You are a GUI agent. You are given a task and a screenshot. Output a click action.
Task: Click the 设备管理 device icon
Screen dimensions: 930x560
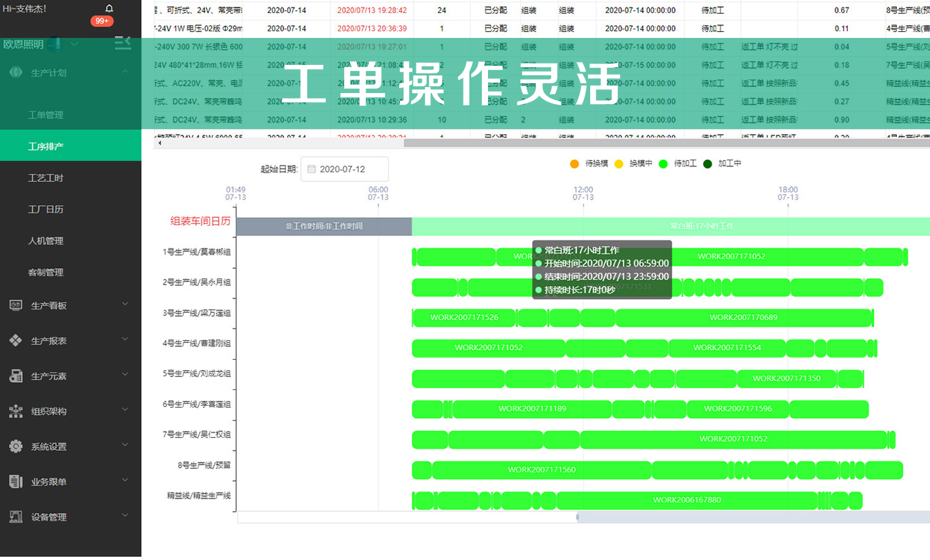tap(15, 516)
